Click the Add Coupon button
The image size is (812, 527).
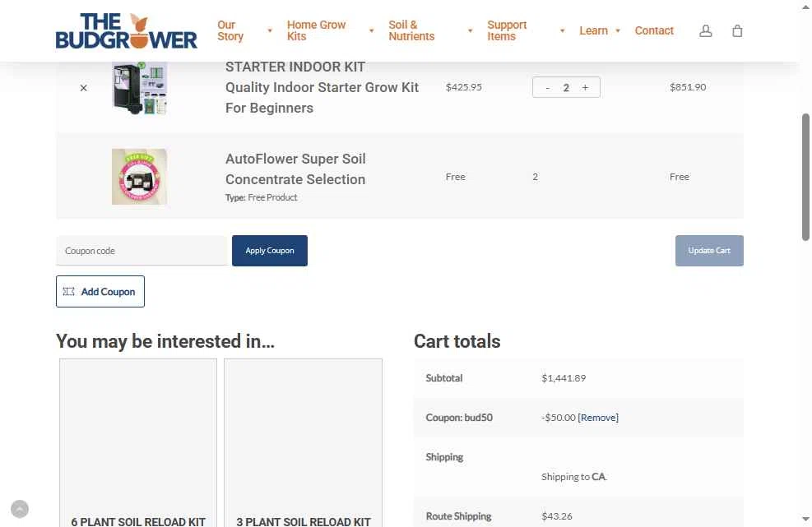tap(100, 292)
